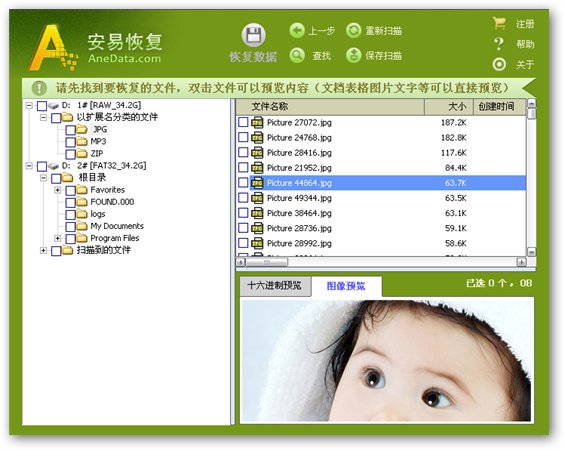This screenshot has height=450, width=564.
Task: Expand the Favorites folder
Action: click(x=57, y=190)
